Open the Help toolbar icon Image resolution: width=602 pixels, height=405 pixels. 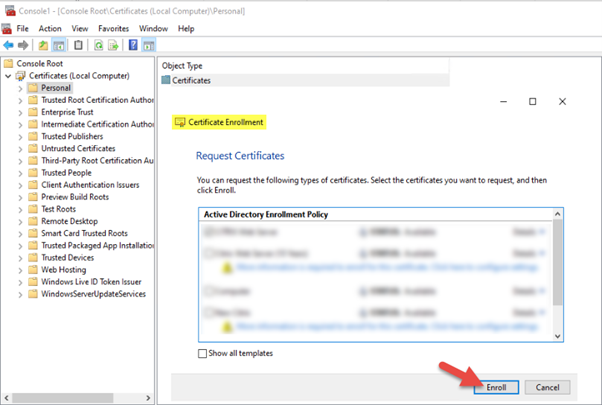pos(133,45)
